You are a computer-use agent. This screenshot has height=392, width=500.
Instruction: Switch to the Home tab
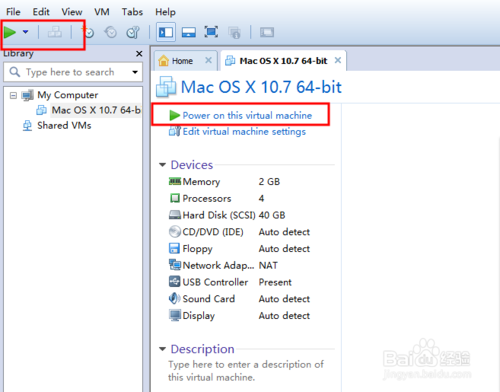pyautogui.click(x=182, y=61)
